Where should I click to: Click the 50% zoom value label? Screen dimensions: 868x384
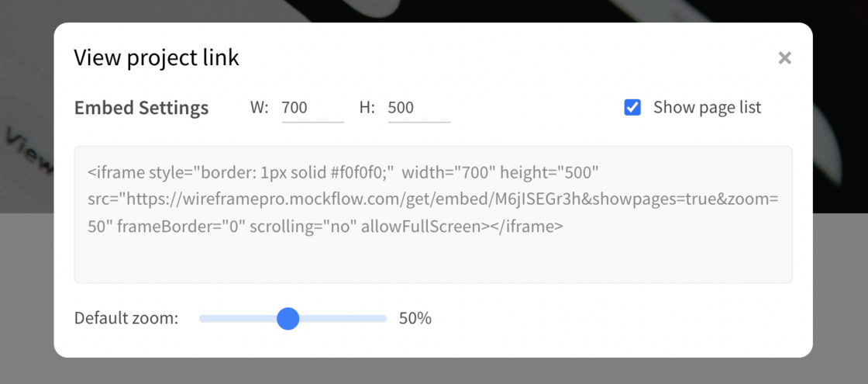[x=415, y=319]
